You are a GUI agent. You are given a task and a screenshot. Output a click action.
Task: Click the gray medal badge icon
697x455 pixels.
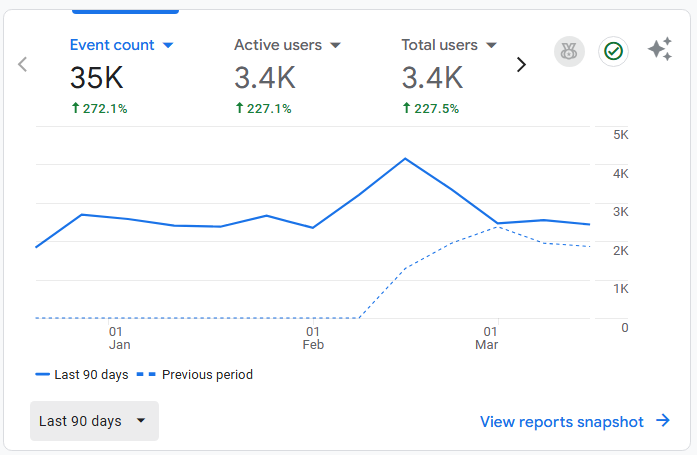point(570,52)
